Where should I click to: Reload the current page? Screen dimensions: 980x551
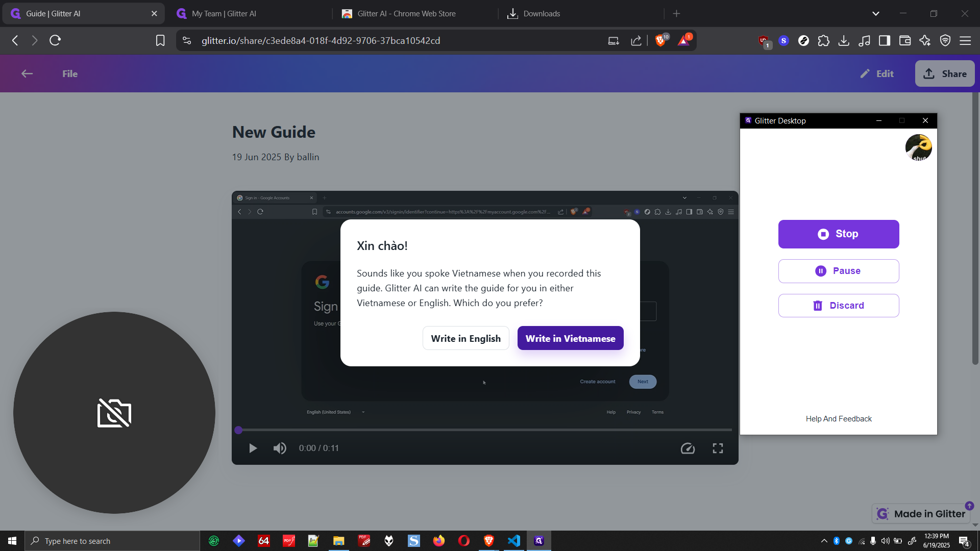[55, 40]
